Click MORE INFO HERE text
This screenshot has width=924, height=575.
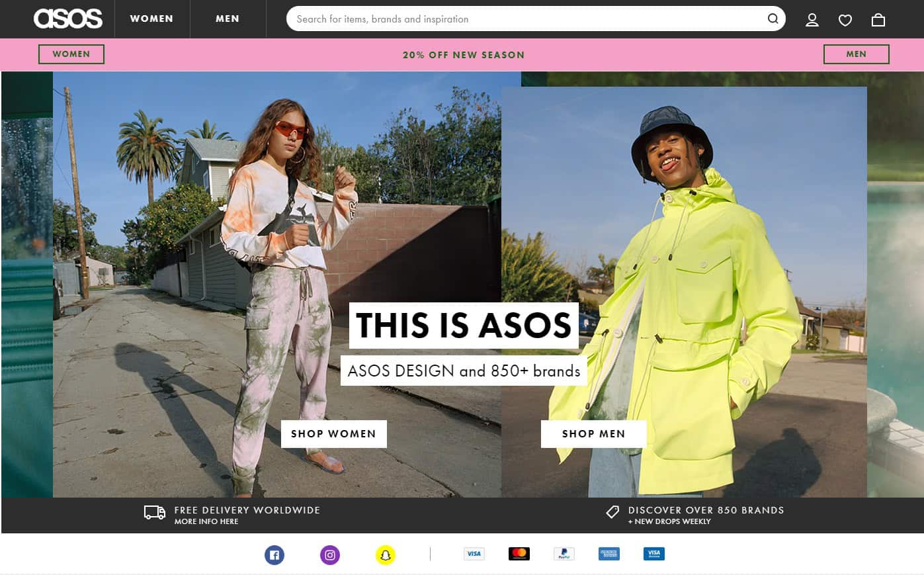pos(206,521)
